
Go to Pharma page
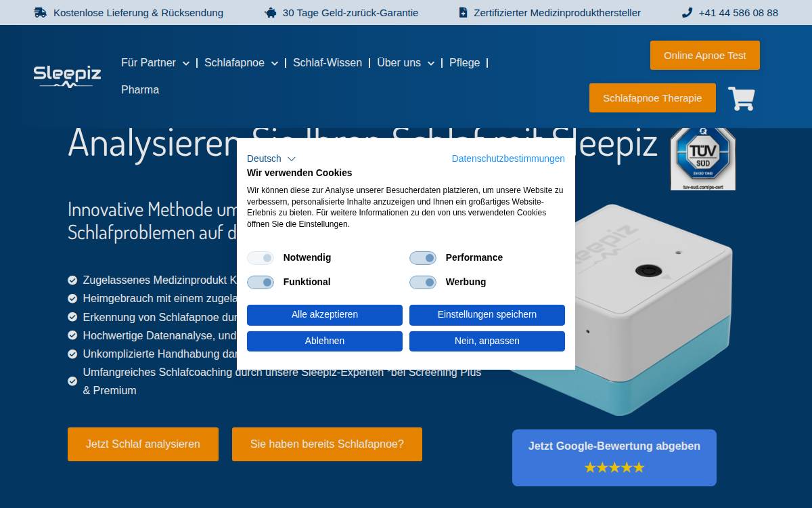coord(140,89)
